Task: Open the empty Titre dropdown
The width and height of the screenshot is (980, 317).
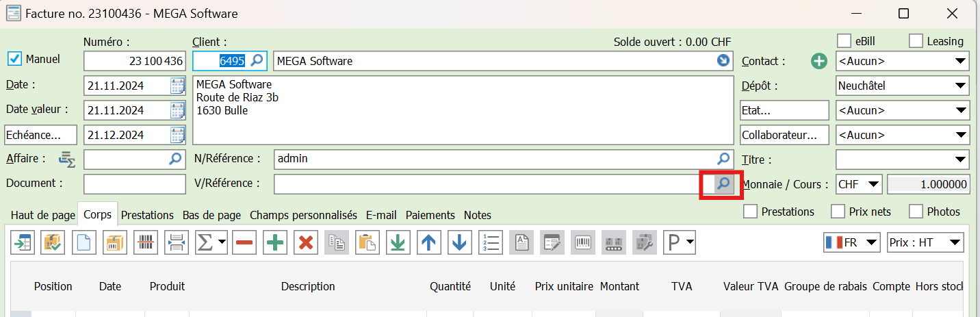Action: pyautogui.click(x=903, y=160)
